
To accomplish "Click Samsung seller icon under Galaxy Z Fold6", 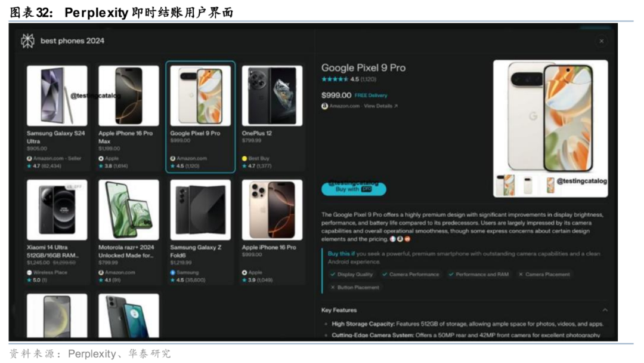I will (x=173, y=273).
